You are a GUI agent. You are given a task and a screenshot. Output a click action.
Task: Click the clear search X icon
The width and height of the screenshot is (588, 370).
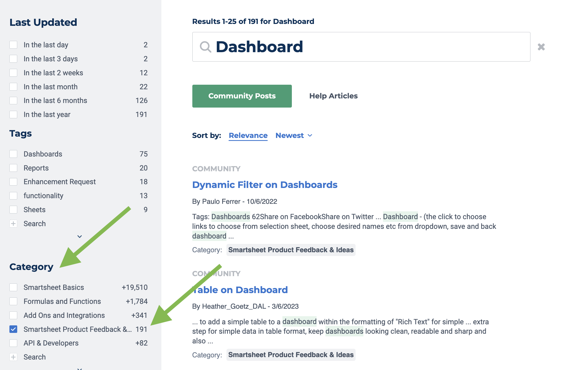point(541,47)
